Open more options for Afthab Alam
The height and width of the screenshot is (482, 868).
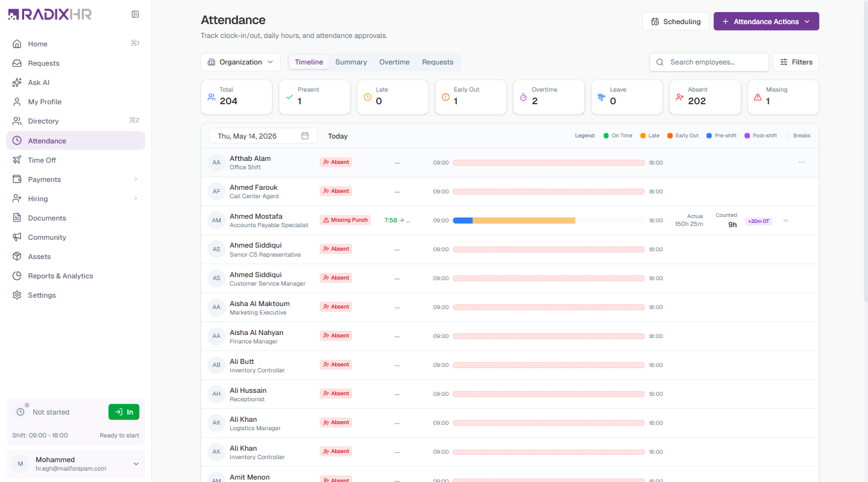(x=802, y=162)
